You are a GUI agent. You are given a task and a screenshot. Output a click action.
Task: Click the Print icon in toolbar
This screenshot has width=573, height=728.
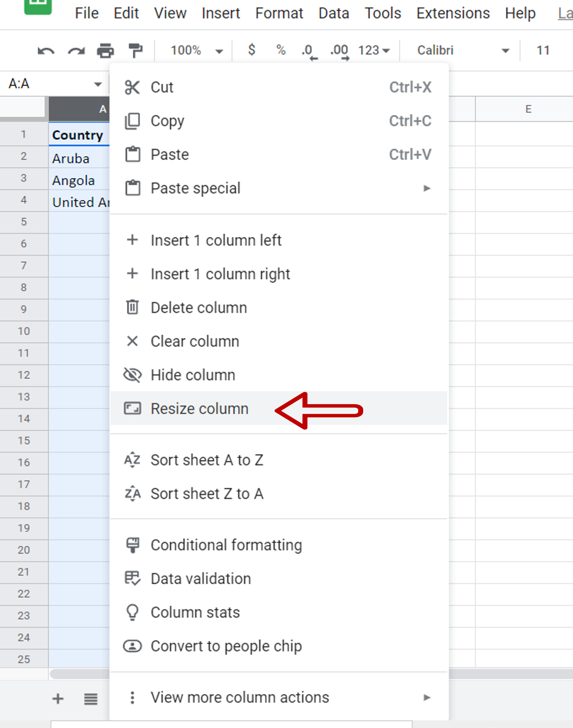pyautogui.click(x=105, y=51)
